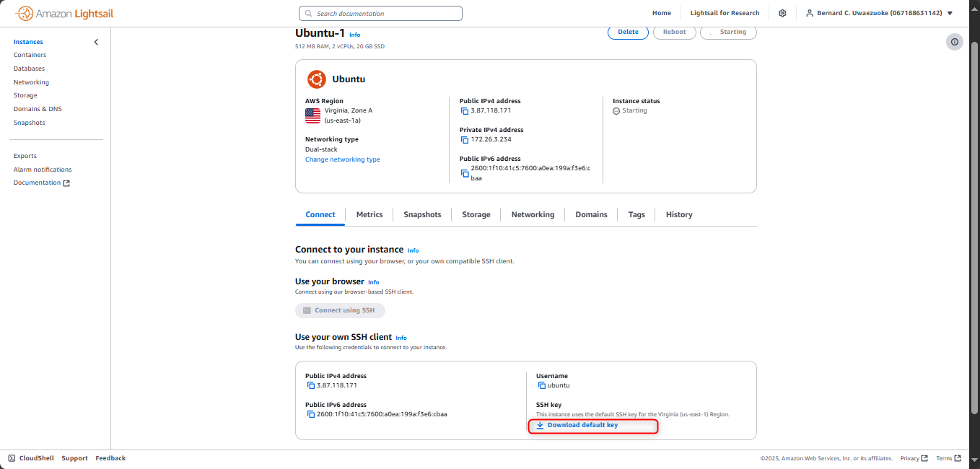Open Snapshots in the sidebar
Viewport: 980px width, 469px height.
(29, 123)
